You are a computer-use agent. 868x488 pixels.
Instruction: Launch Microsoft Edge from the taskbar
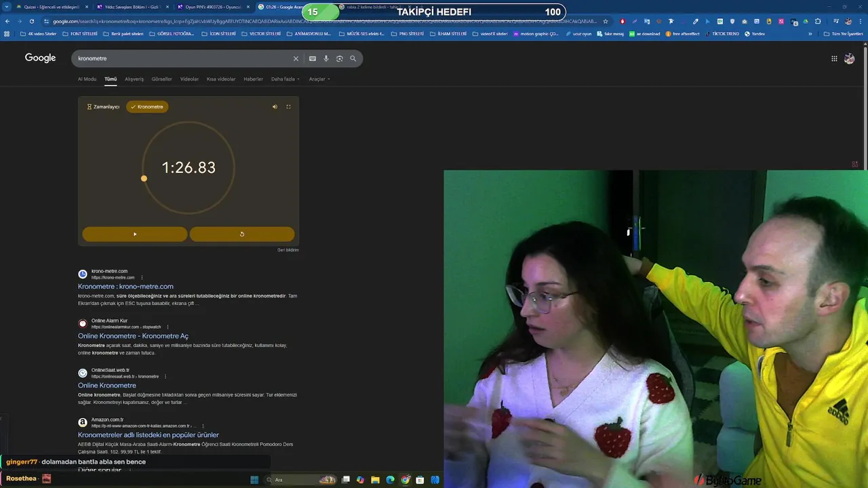click(x=390, y=480)
